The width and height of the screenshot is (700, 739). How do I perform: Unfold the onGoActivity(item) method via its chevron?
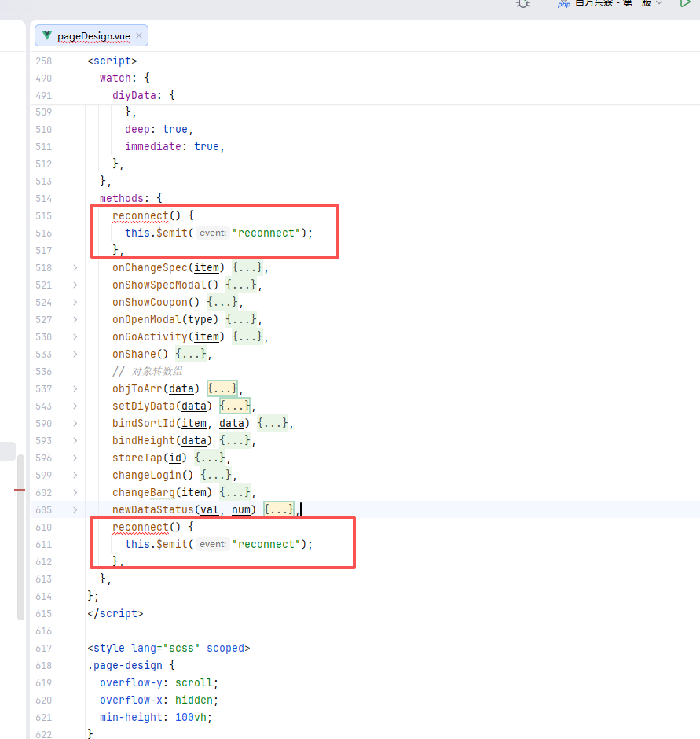(x=75, y=337)
